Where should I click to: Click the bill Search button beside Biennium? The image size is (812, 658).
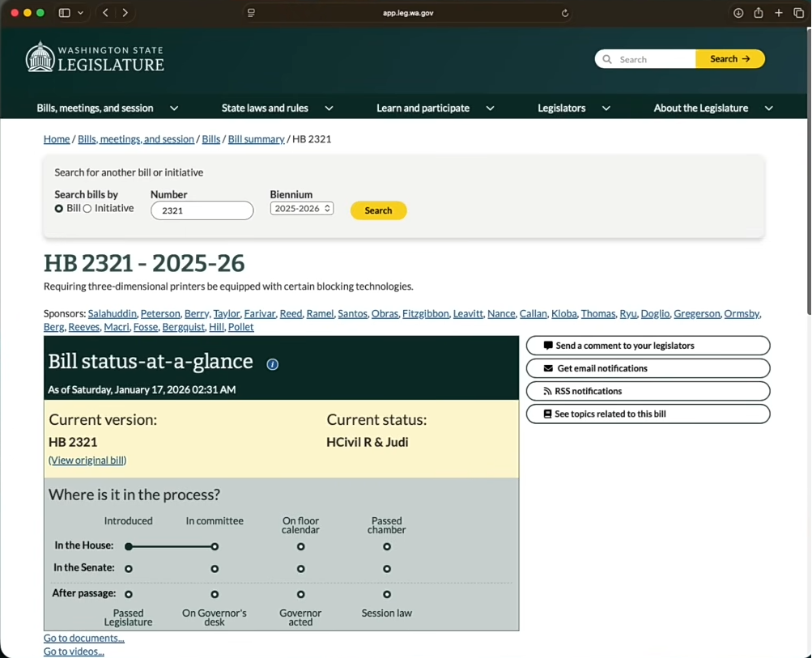(x=379, y=210)
